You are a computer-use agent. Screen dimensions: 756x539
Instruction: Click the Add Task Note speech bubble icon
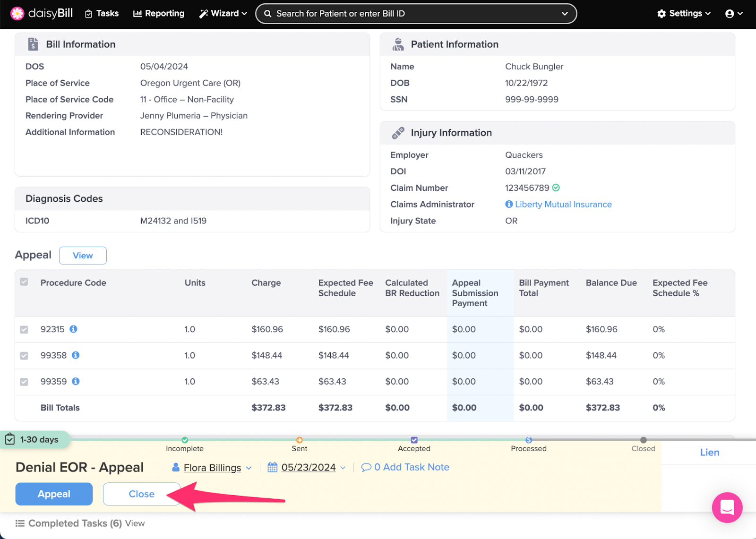point(366,467)
